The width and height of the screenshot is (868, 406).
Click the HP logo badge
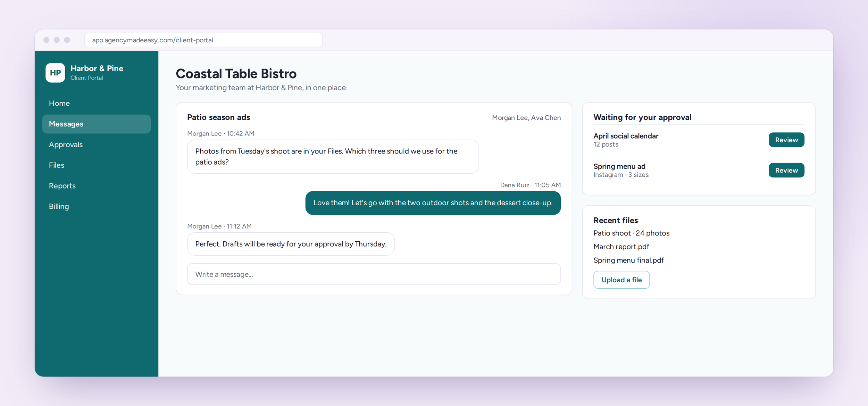point(55,73)
